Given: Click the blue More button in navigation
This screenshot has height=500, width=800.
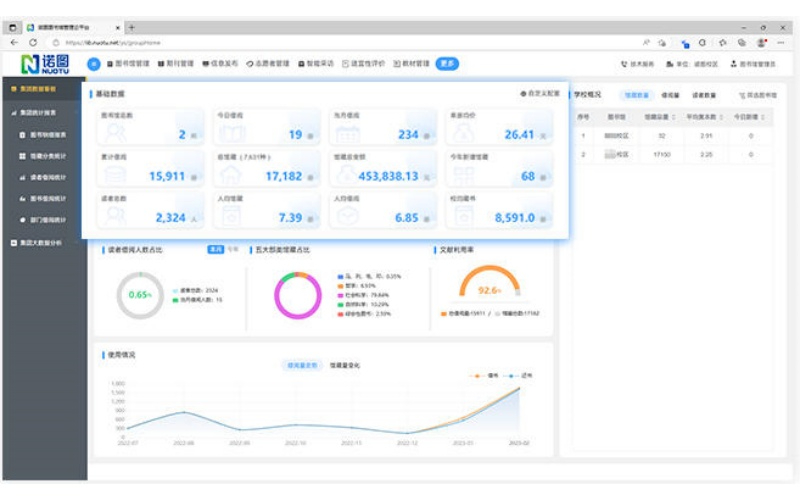Looking at the screenshot, I should (x=447, y=64).
